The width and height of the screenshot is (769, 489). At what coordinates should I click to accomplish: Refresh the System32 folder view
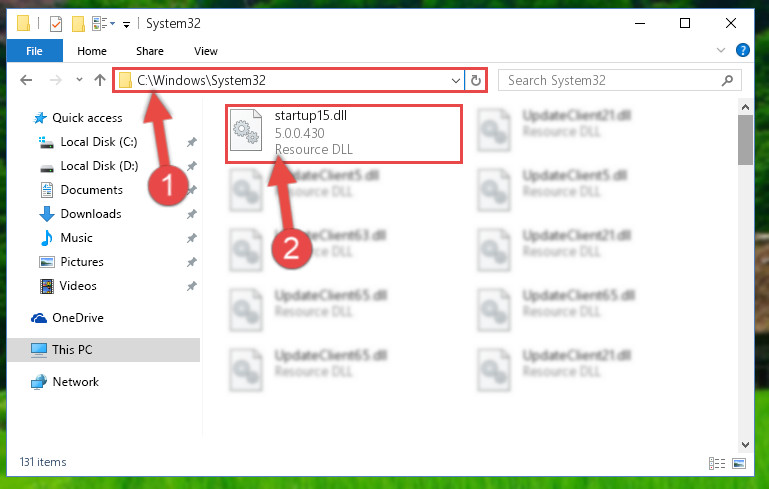(476, 80)
